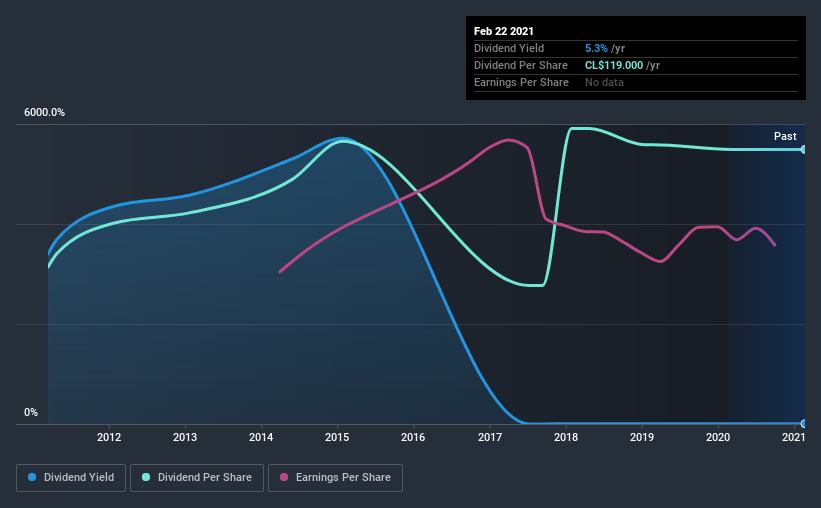821x508 pixels.
Task: Toggle the Dividend Yield legend button
Action: pos(71,478)
